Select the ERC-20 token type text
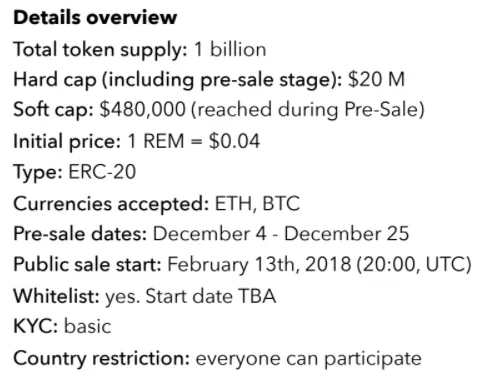 click(x=102, y=172)
